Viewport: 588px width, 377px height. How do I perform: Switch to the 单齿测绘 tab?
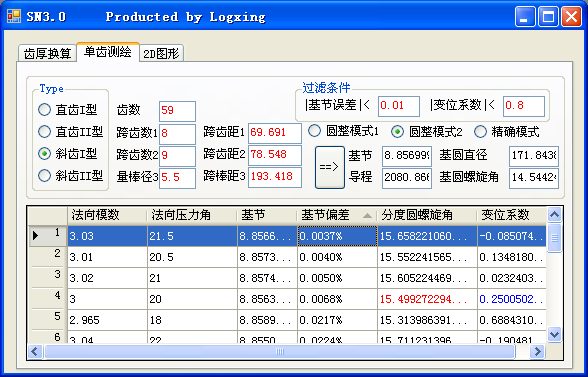pos(108,52)
